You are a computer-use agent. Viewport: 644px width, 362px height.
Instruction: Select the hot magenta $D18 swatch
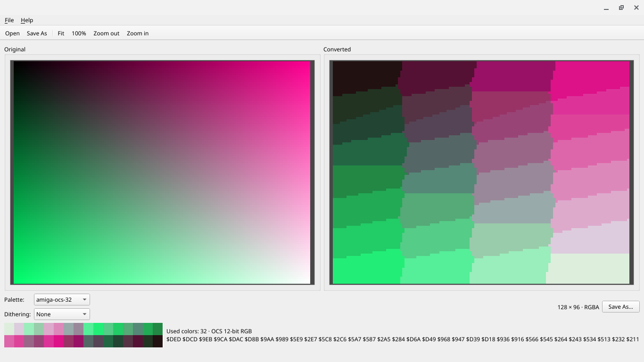pyautogui.click(x=58, y=341)
